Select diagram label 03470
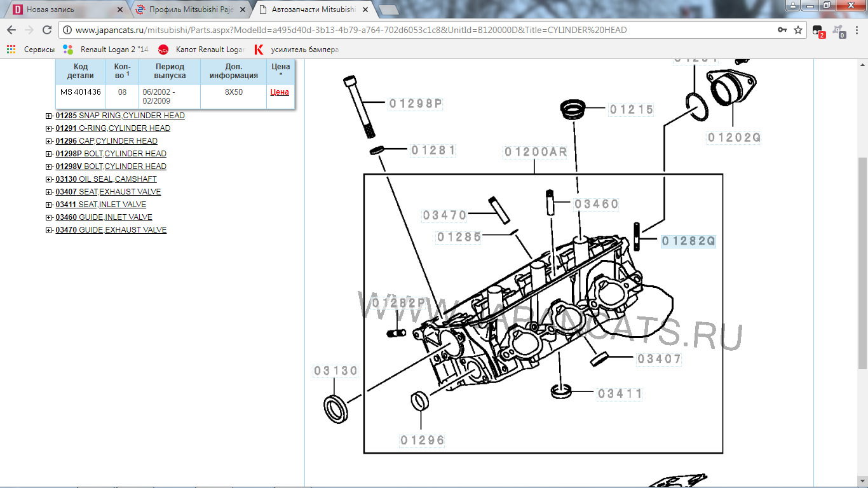The image size is (868, 488). [445, 215]
